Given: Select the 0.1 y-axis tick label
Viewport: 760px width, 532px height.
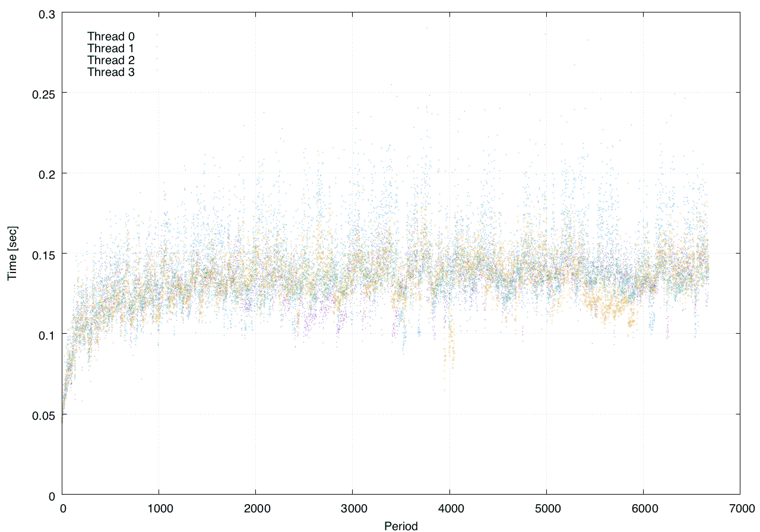Looking at the screenshot, I should point(46,334).
